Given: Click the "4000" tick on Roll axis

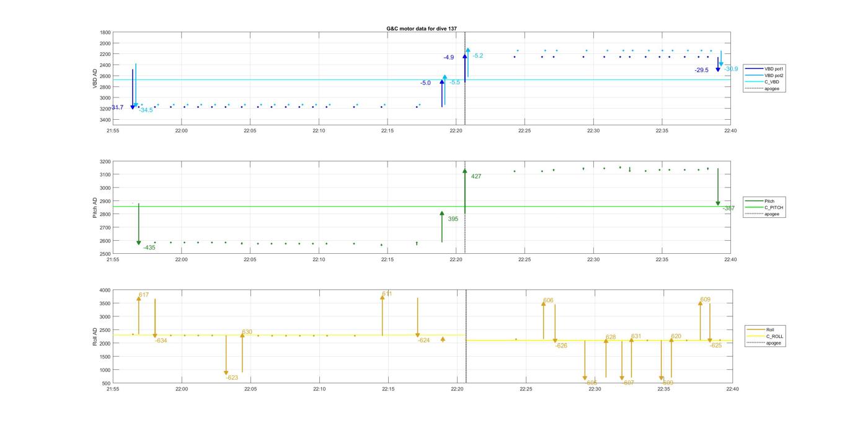Looking at the screenshot, I should click(105, 290).
